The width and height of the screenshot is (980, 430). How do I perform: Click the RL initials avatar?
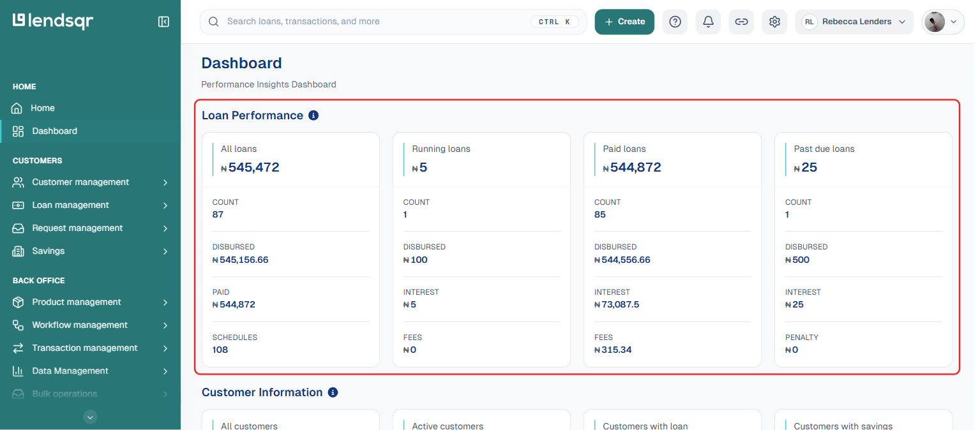coord(810,22)
